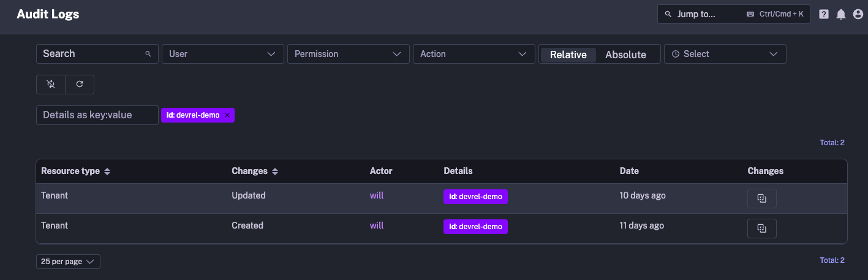View changes for the Created tenant row
868x280 pixels.
pyautogui.click(x=761, y=229)
